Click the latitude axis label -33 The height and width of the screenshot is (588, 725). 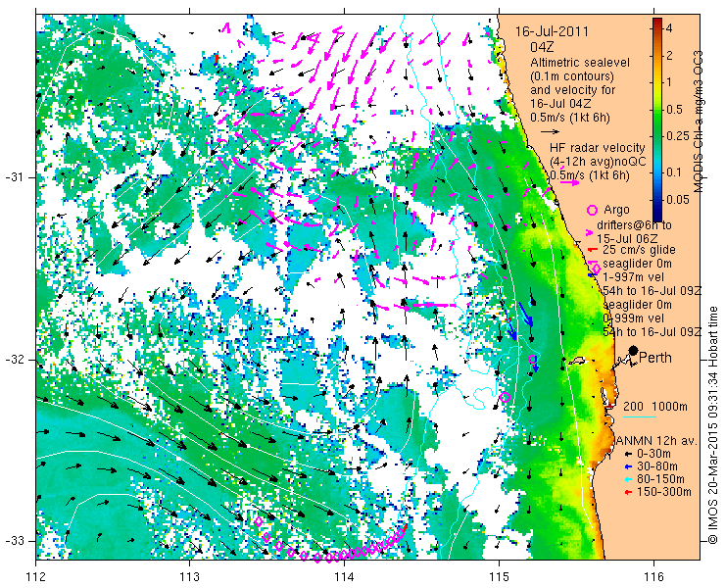click(14, 541)
